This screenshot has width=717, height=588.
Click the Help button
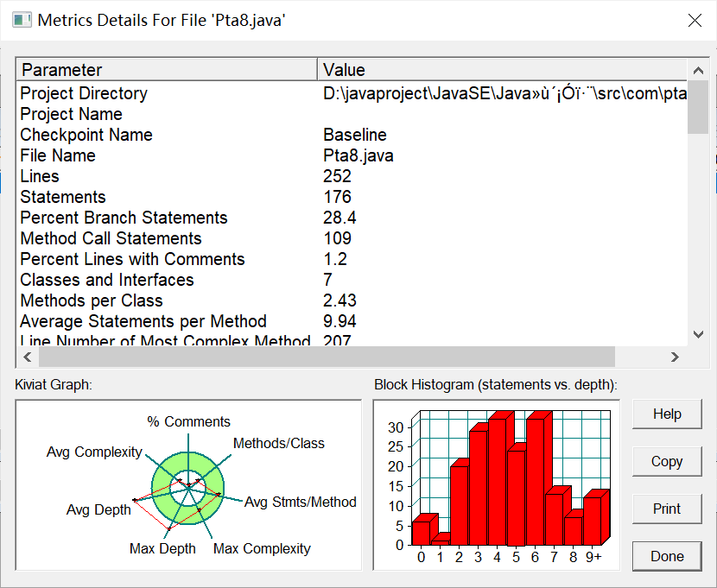[x=667, y=414]
